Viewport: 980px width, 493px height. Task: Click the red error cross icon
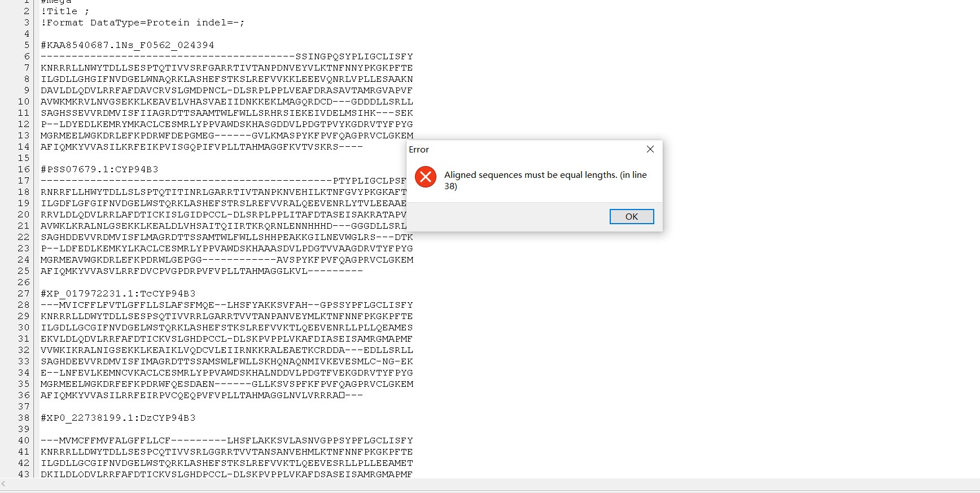(x=426, y=177)
